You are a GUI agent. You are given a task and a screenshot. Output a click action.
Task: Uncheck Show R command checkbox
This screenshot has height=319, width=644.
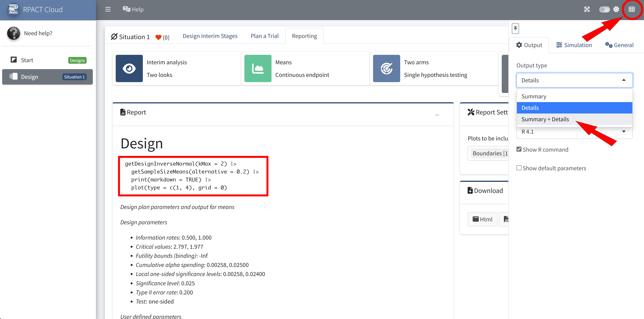coord(519,149)
